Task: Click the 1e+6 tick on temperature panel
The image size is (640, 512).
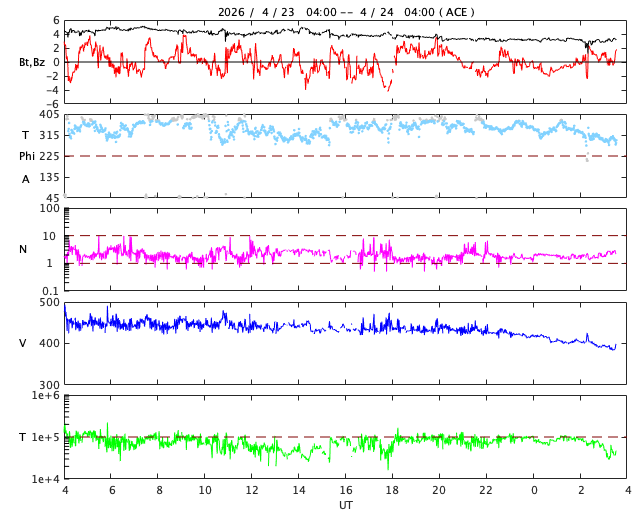Action: coord(45,396)
